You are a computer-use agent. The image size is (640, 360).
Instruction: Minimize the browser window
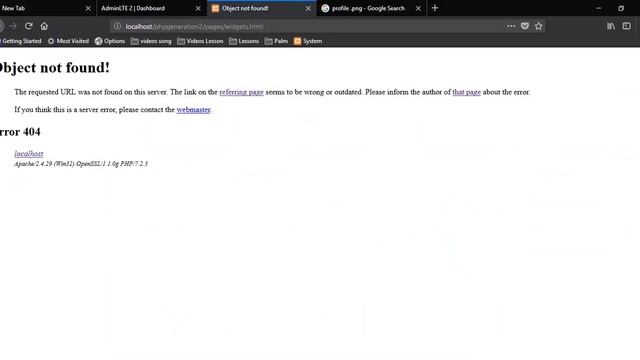click(598, 8)
